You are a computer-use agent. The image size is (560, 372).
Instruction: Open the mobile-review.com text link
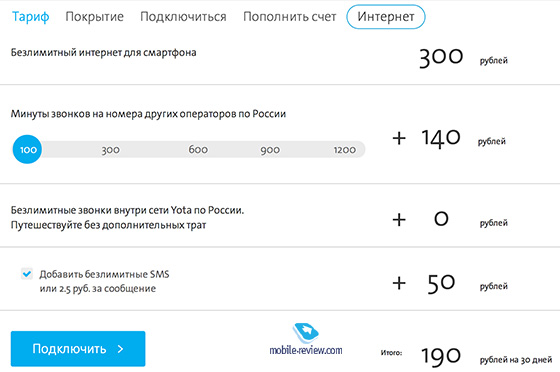pos(306,350)
